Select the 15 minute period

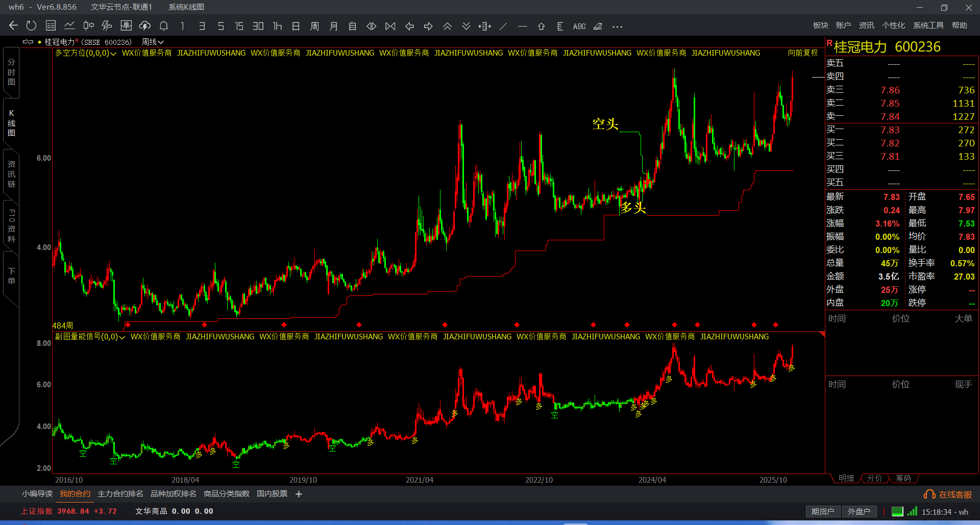(x=239, y=27)
